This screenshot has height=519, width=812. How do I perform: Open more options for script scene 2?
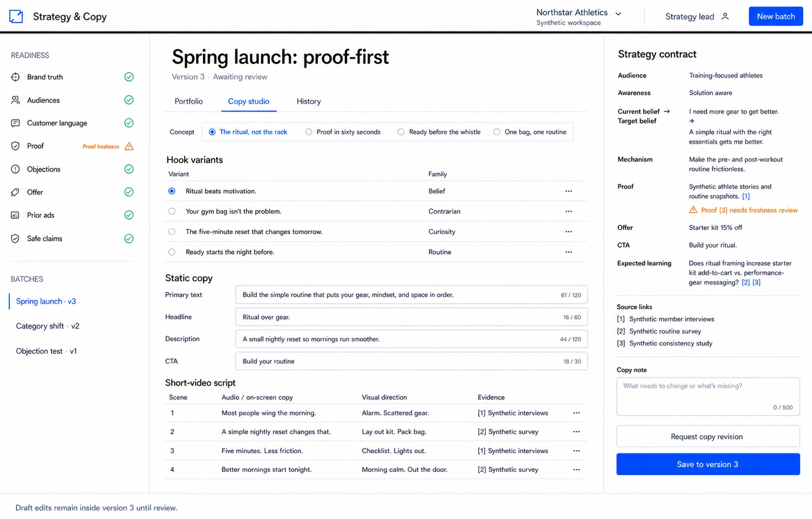click(x=576, y=432)
